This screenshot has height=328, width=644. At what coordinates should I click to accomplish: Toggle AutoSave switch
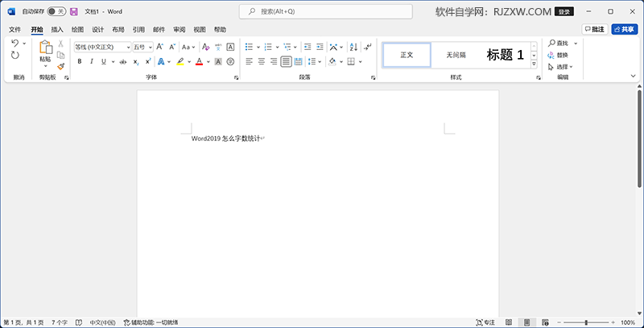pyautogui.click(x=56, y=11)
